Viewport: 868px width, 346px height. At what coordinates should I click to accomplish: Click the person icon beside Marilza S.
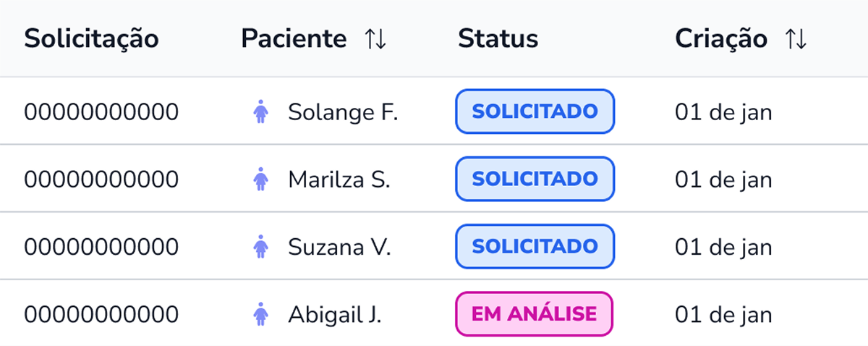261,180
